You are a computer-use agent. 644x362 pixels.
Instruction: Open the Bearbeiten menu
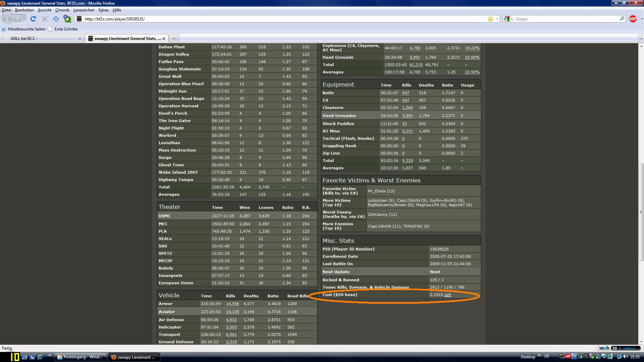coord(24,10)
